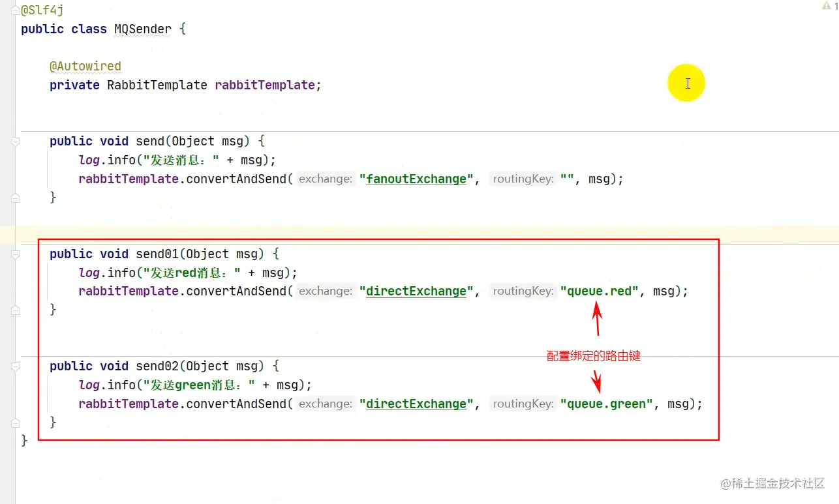Click the routingKey: inlay hint in send01
Image resolution: width=839 pixels, height=504 pixels.
(x=523, y=291)
